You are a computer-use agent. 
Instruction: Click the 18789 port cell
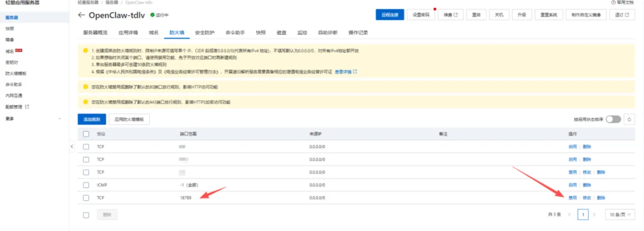point(185,198)
